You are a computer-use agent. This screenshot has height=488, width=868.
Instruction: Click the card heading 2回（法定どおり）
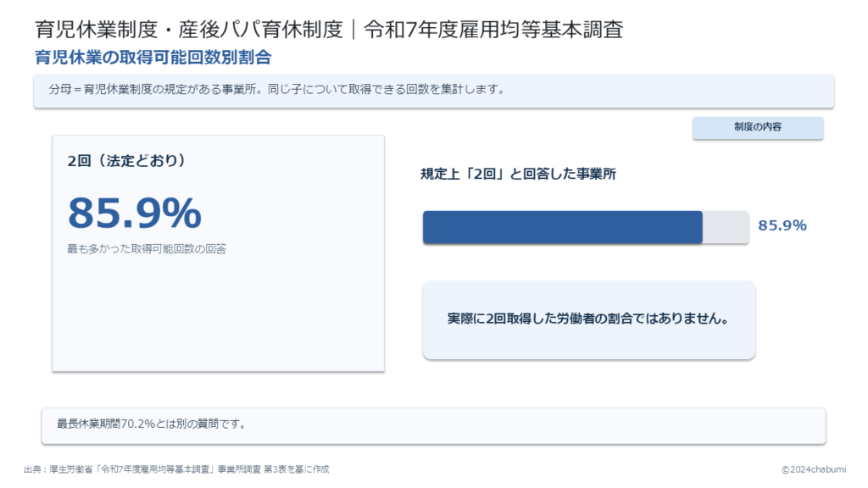[x=127, y=160]
